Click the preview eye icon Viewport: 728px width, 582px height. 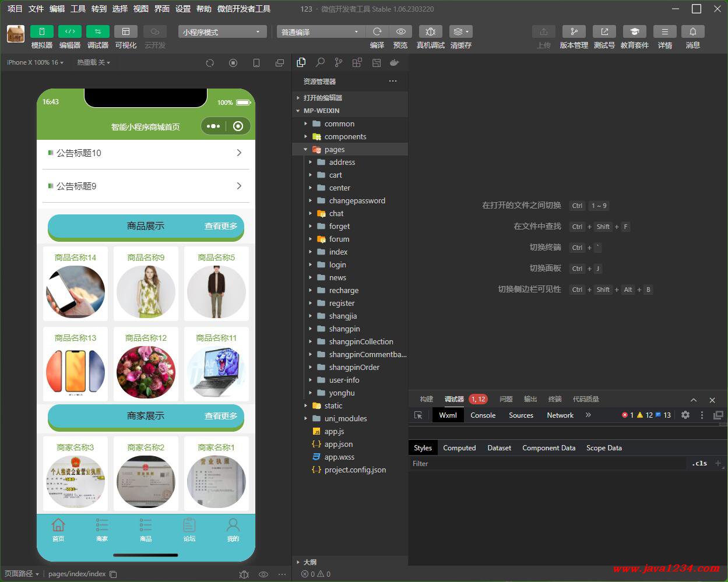pos(400,31)
